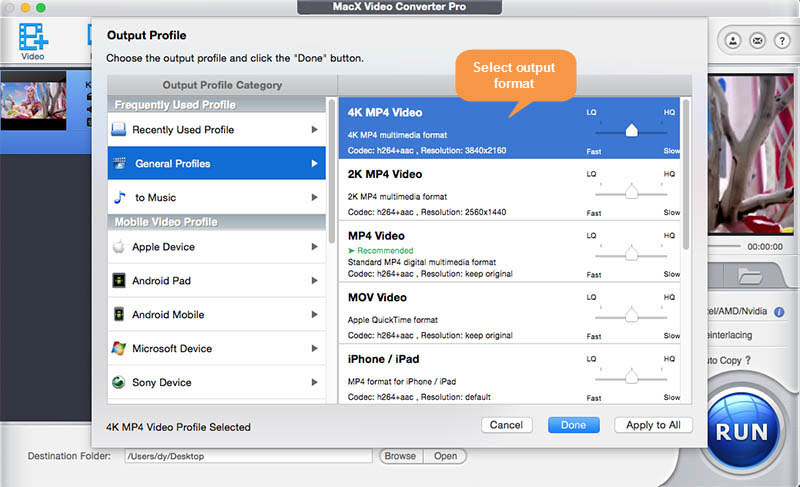800x487 pixels.
Task: Click the music note icon
Action: pyautogui.click(x=119, y=197)
